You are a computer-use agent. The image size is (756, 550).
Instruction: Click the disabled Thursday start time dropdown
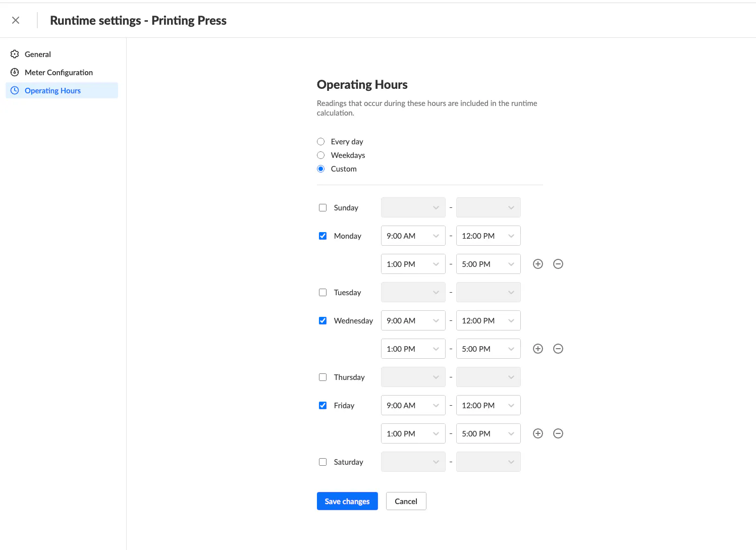click(x=413, y=377)
